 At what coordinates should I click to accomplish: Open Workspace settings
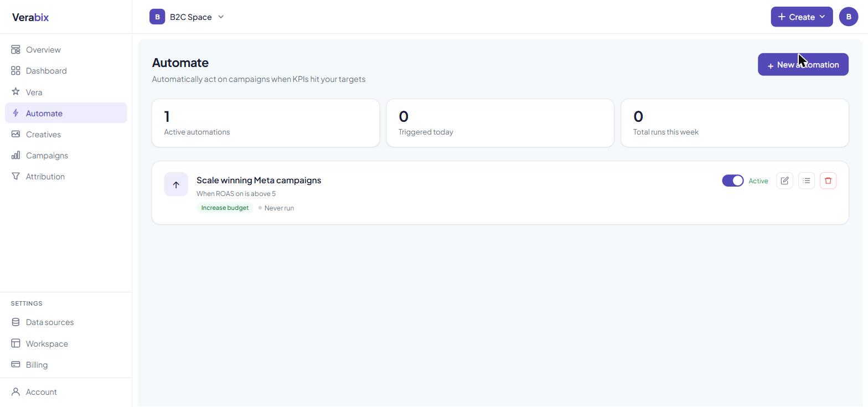(x=66, y=343)
